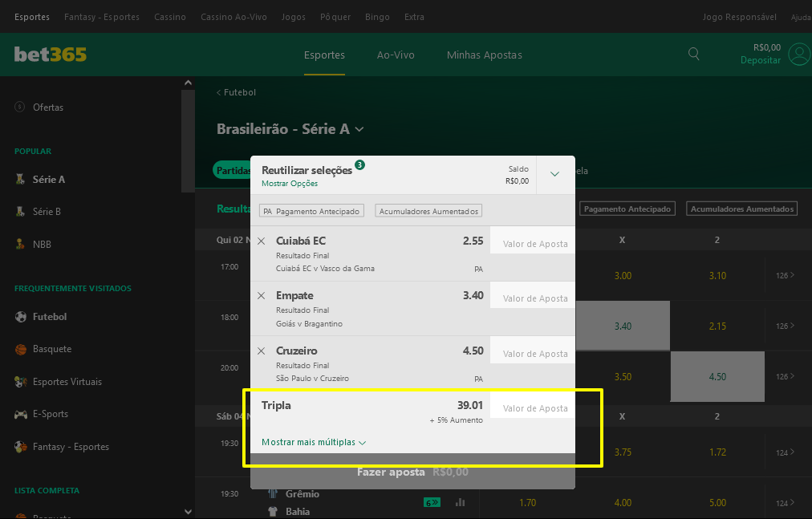Open Cassino Ao-Vivo in top navigation
The height and width of the screenshot is (519, 812).
tap(233, 17)
